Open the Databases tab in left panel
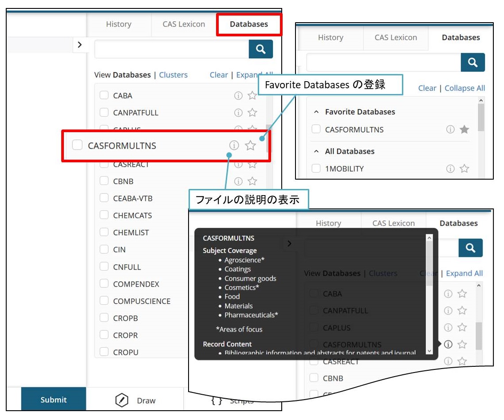Image resolution: width=504 pixels, height=420 pixels. (249, 24)
